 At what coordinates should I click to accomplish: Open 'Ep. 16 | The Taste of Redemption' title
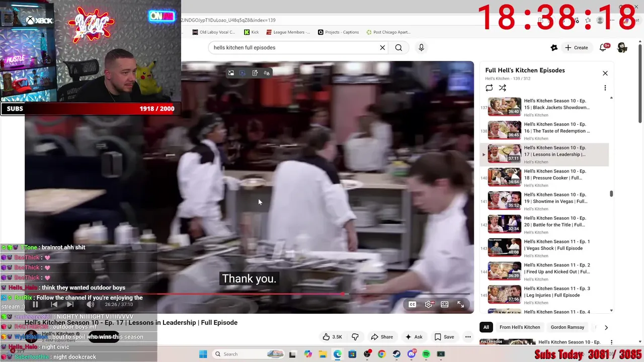[x=556, y=128]
